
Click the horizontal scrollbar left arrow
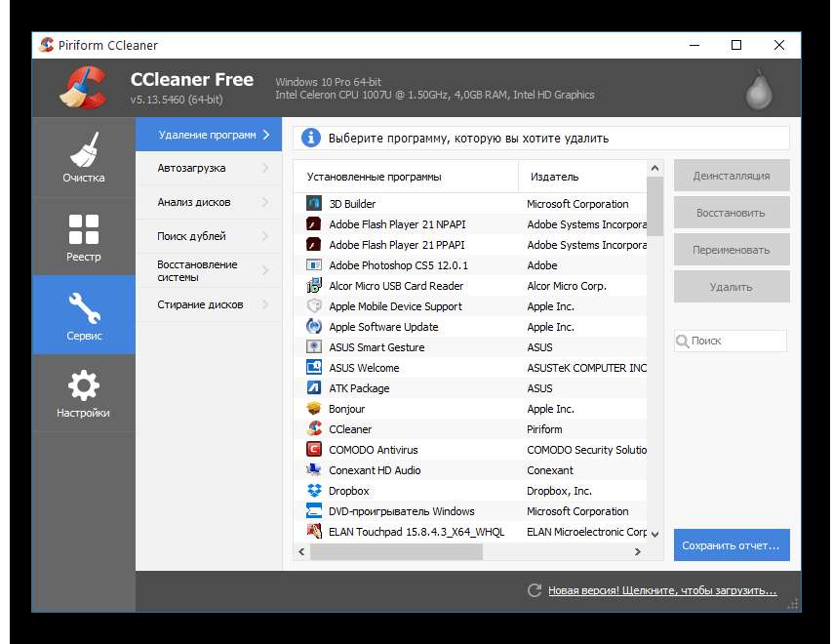(301, 551)
